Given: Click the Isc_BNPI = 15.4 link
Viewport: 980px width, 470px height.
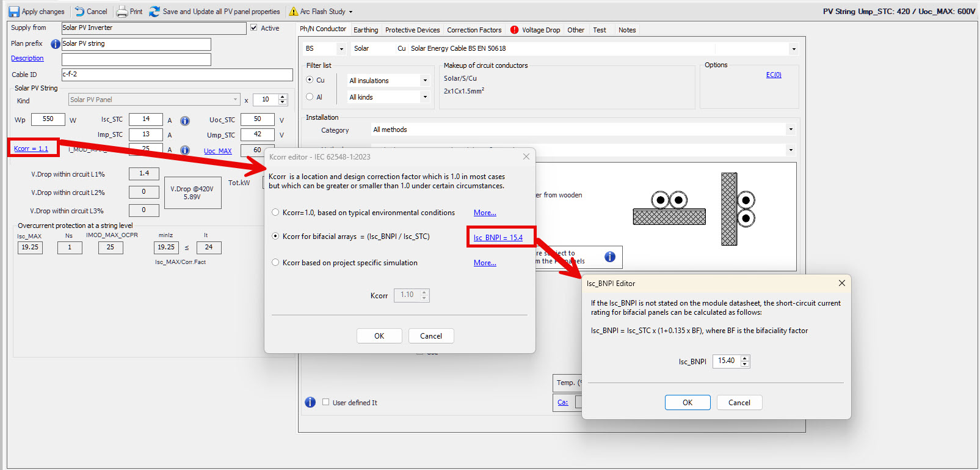Looking at the screenshot, I should pos(498,238).
